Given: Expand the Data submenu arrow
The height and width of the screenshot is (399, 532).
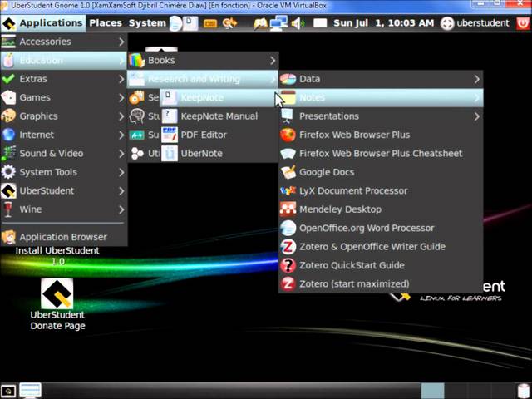Looking at the screenshot, I should click(477, 79).
